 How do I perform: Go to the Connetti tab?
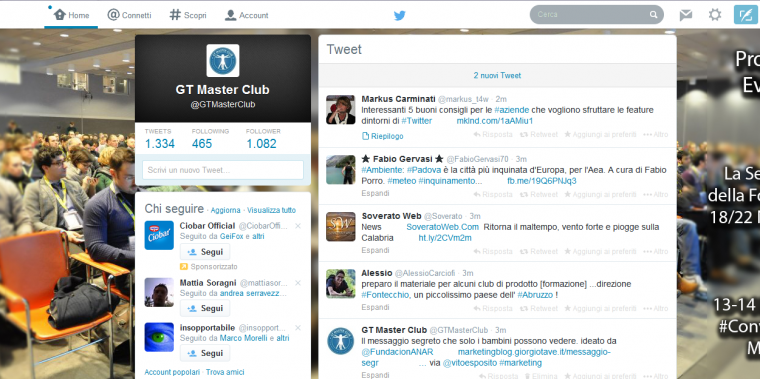[x=129, y=15]
